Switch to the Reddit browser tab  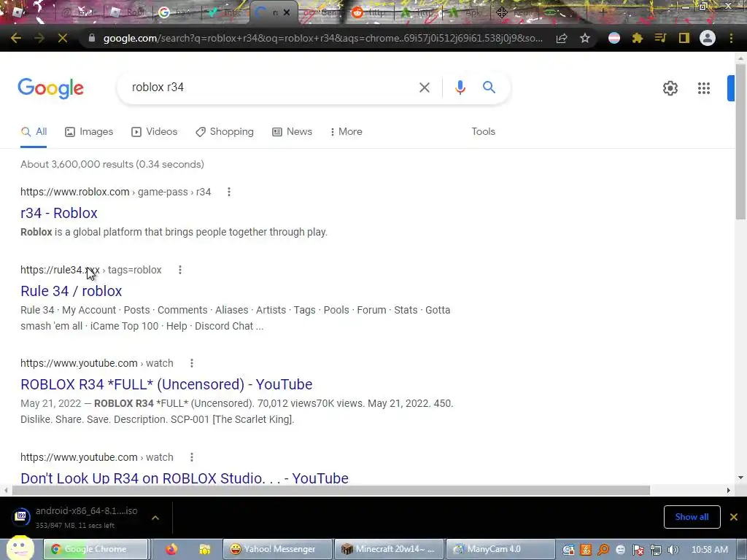point(370,12)
